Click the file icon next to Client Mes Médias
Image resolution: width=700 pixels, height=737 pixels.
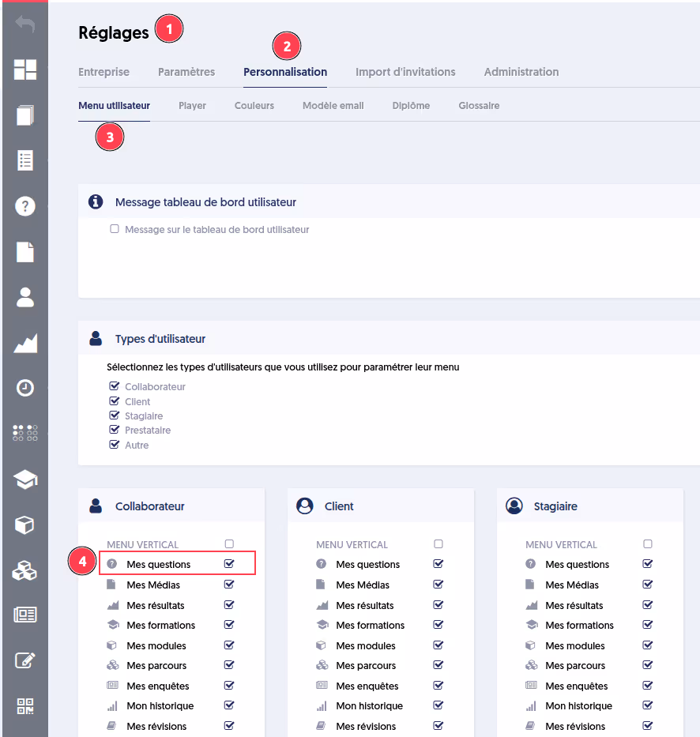point(321,585)
